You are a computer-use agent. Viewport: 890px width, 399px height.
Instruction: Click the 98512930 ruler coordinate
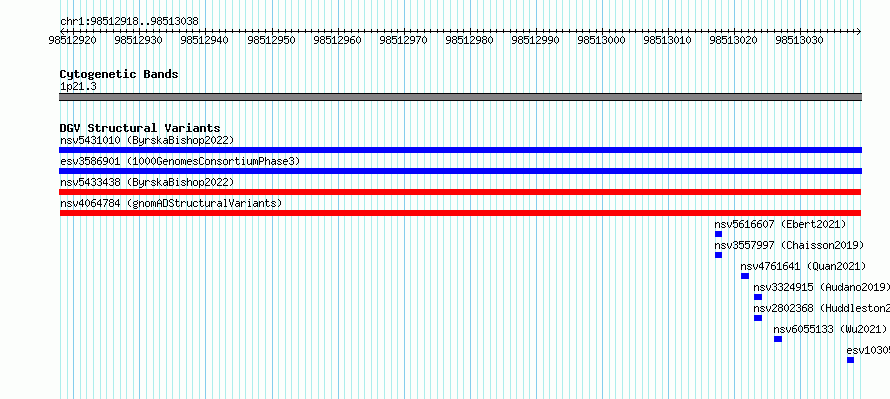click(138, 40)
